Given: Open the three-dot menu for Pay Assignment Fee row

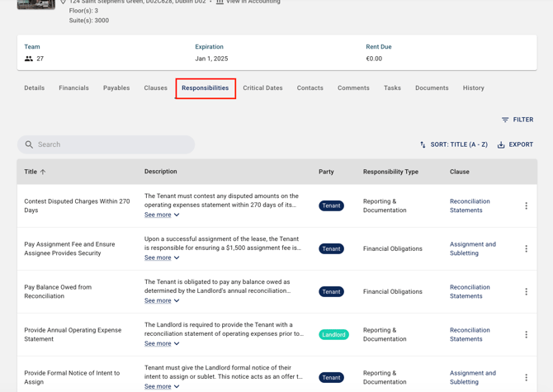Looking at the screenshot, I should (526, 248).
